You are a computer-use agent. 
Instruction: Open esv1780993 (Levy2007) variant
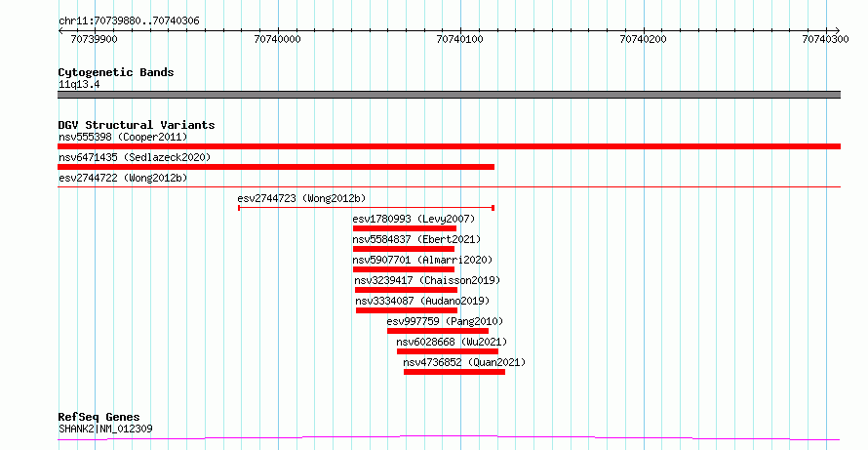414,219
